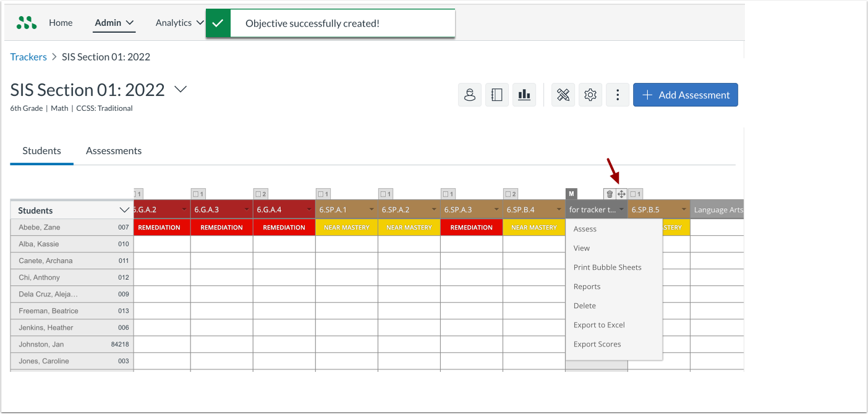
Task: Click the move icon above tracker column
Action: (x=621, y=194)
